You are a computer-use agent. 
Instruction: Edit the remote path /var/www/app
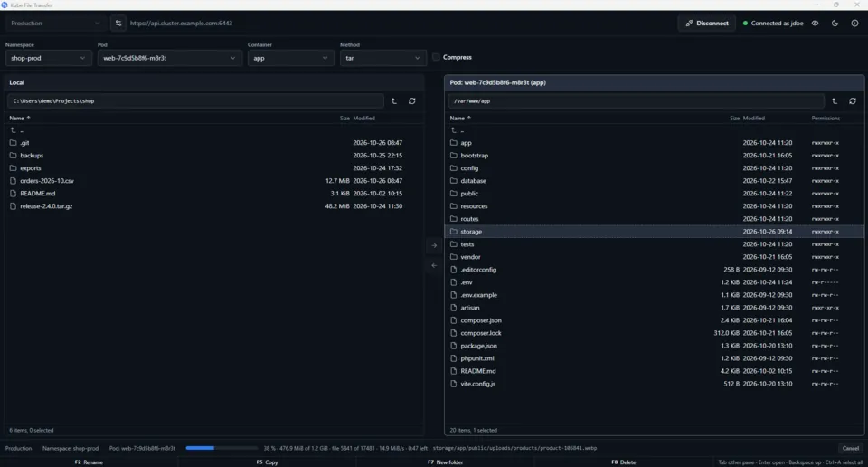[x=636, y=100]
